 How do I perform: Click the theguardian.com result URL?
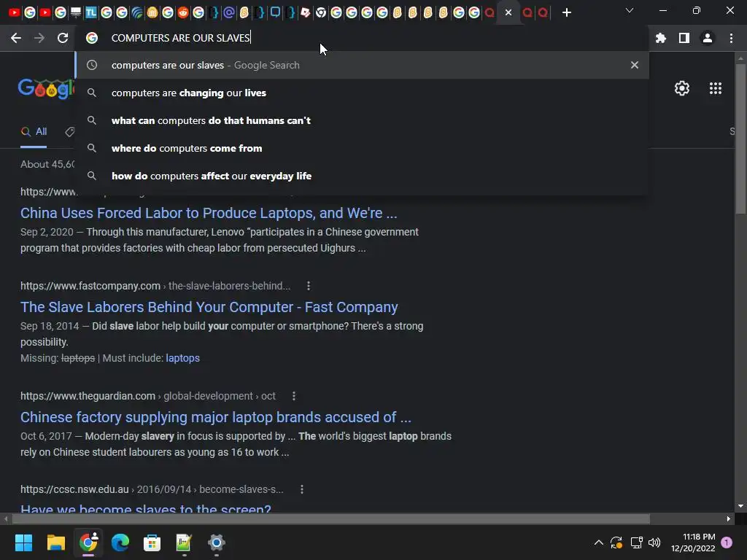click(147, 396)
